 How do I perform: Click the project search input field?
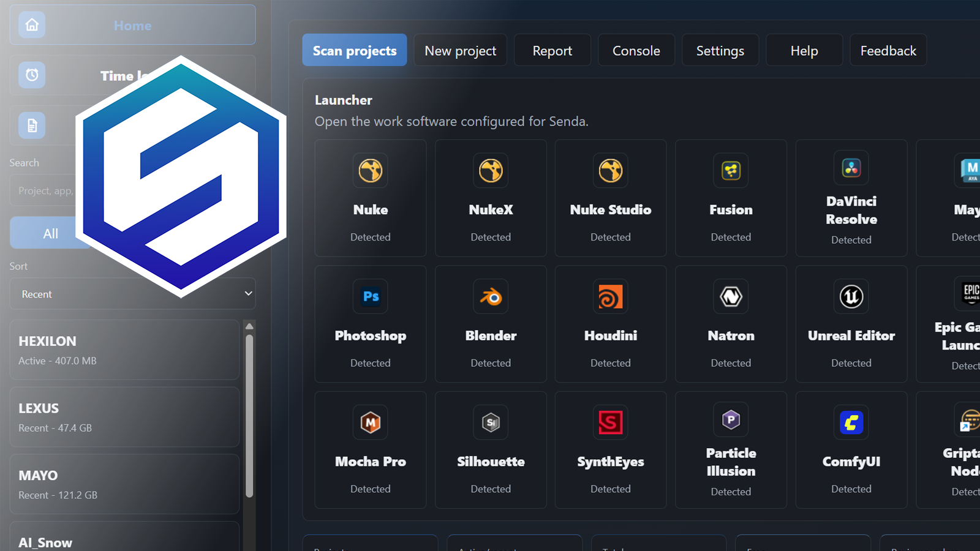pyautogui.click(x=44, y=190)
